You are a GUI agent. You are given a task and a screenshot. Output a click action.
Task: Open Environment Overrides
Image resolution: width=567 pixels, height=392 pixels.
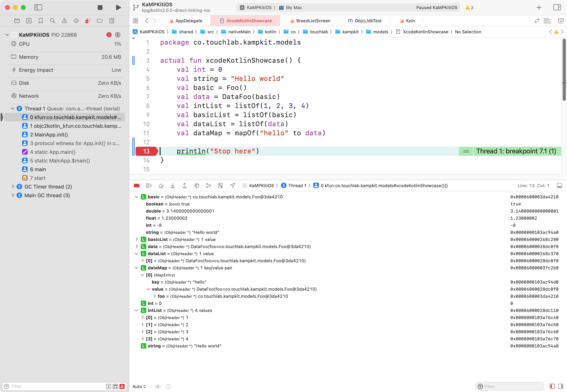pyautogui.click(x=221, y=185)
